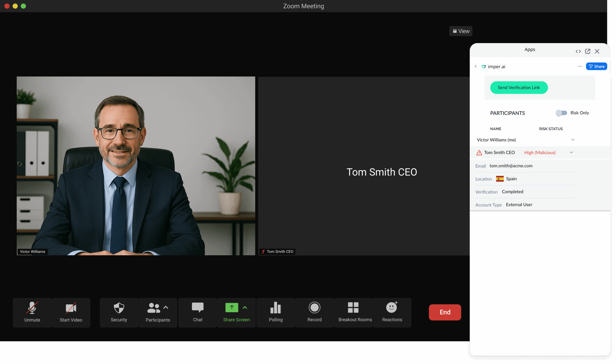
Task: Open the View menu
Action: 461,31
